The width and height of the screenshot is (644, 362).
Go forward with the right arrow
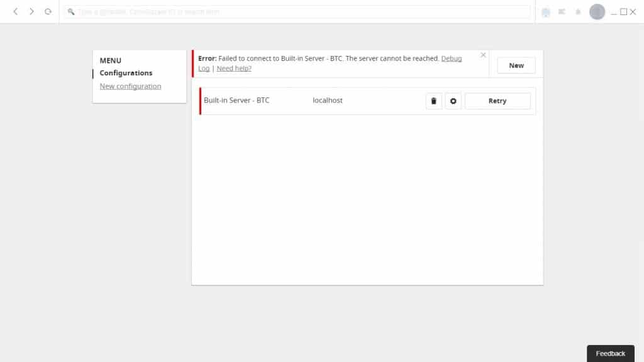pyautogui.click(x=31, y=11)
